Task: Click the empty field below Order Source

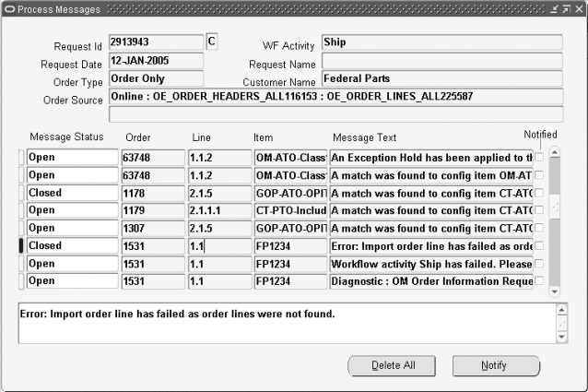Action: [336, 114]
